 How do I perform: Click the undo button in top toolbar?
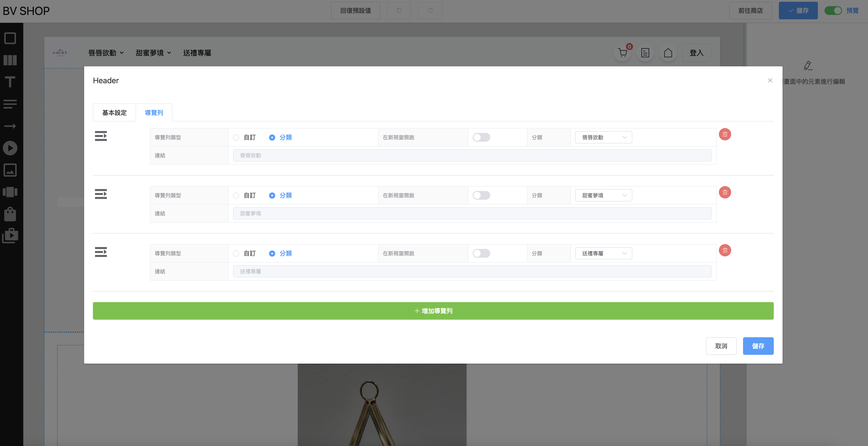point(399,11)
